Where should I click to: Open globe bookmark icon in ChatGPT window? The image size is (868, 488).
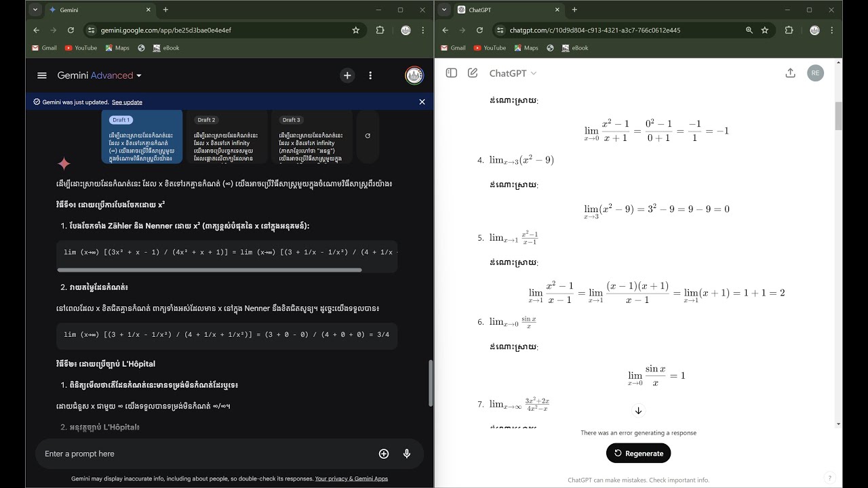click(x=550, y=48)
